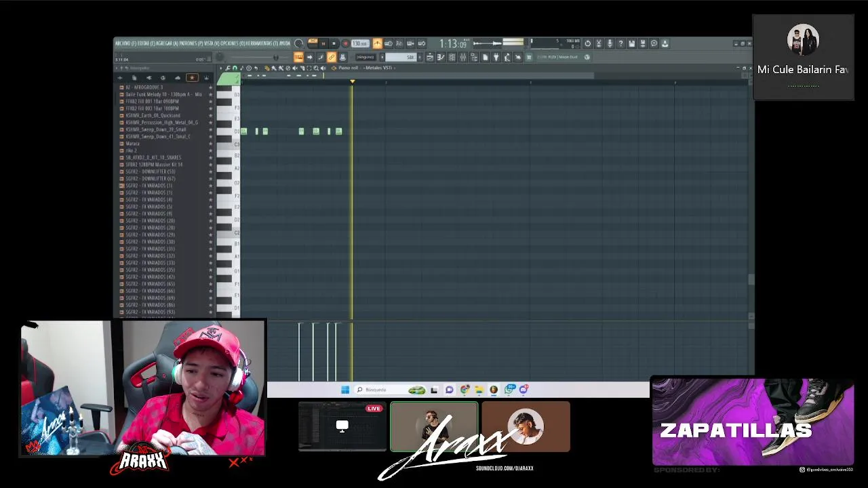Open the stamp tool dropdown
The height and width of the screenshot is (488, 868).
(249, 68)
